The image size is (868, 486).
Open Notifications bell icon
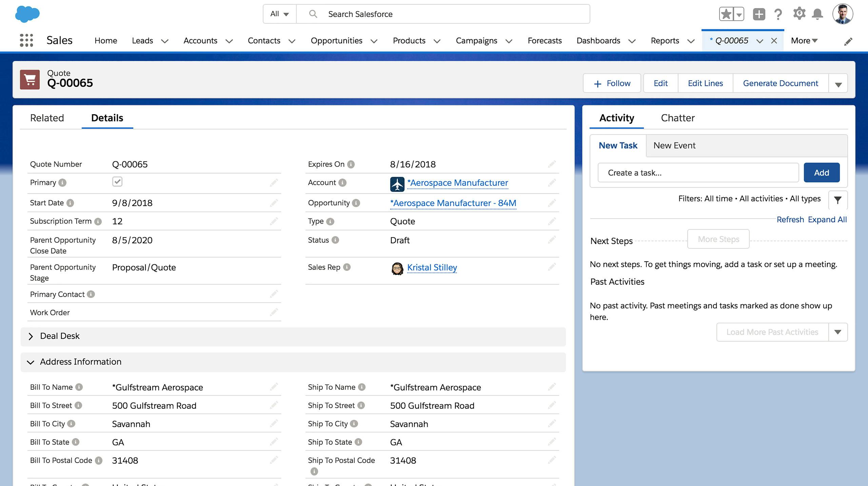[x=817, y=14]
